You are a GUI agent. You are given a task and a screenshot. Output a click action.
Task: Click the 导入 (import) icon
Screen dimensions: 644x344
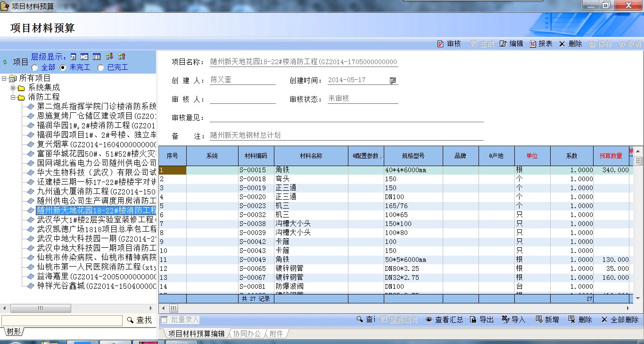[x=506, y=319]
